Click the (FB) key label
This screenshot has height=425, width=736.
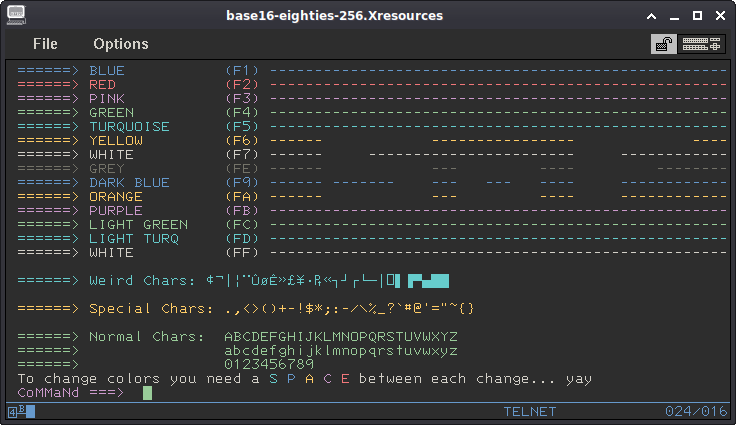point(242,211)
